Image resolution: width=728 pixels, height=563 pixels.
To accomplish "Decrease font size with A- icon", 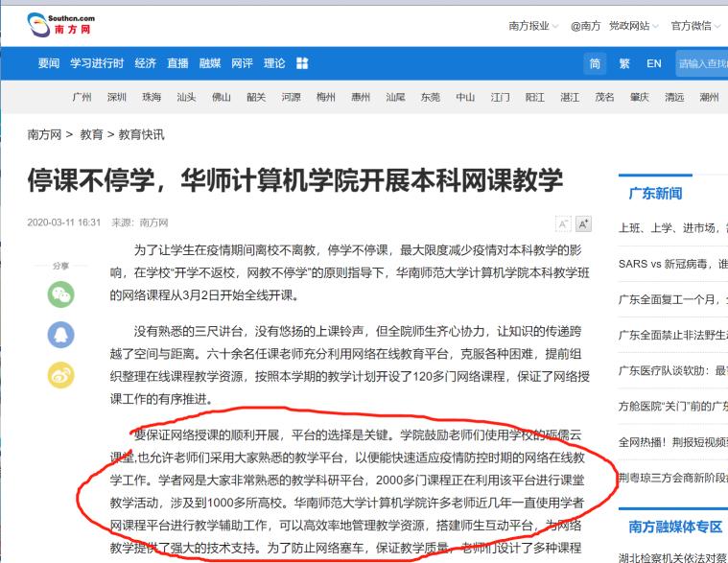I will (x=563, y=223).
